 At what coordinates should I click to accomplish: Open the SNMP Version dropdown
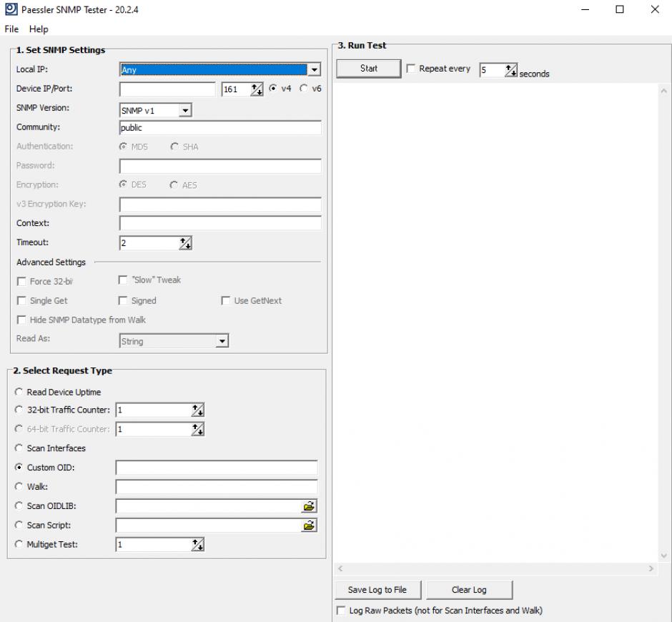click(x=184, y=111)
